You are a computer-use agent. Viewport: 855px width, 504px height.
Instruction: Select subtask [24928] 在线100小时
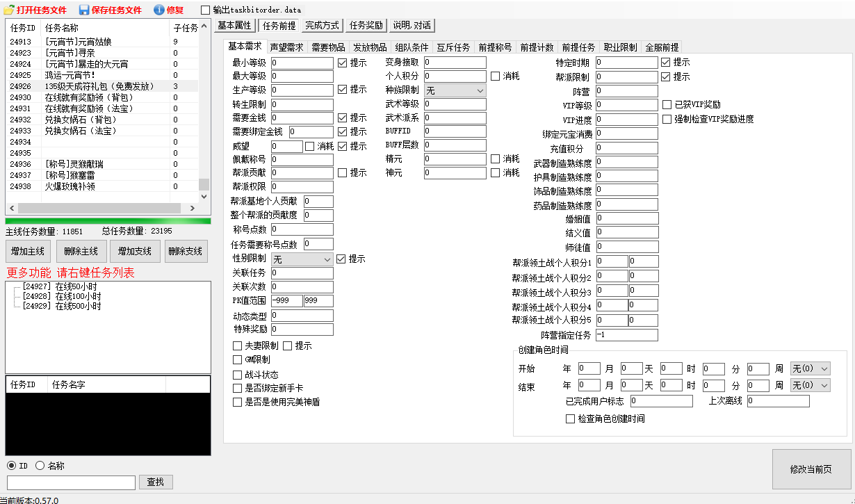tap(61, 296)
